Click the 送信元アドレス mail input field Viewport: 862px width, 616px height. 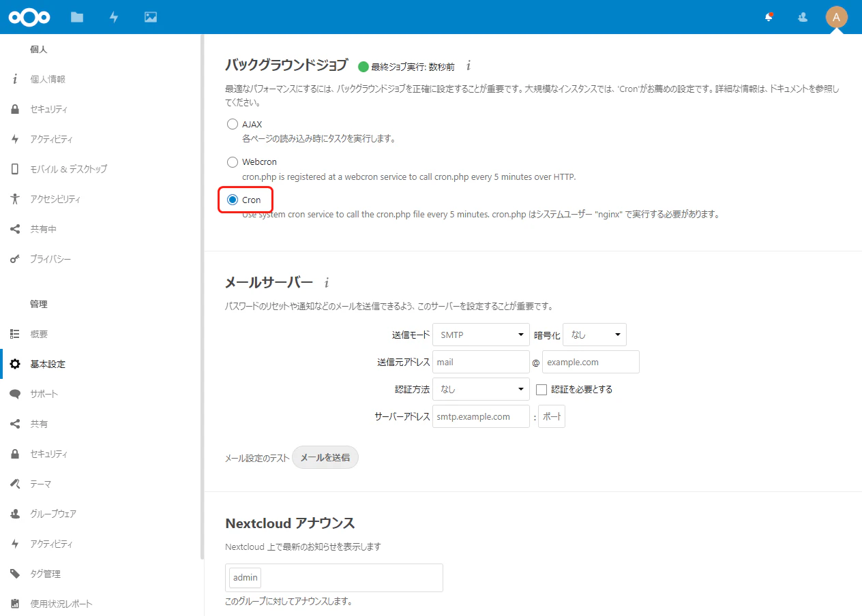click(x=481, y=362)
